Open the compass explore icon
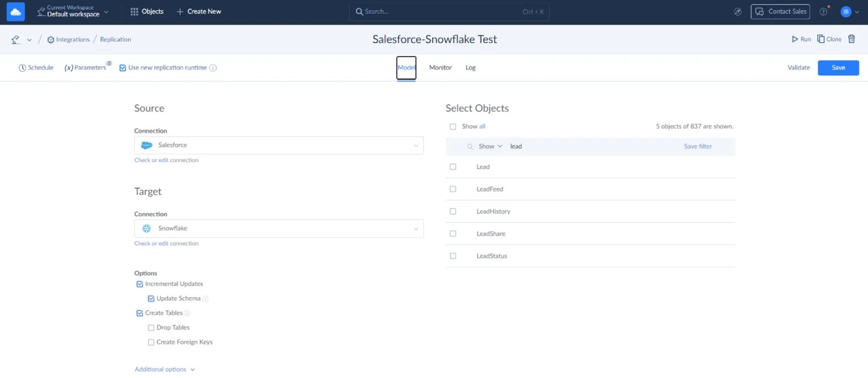The height and width of the screenshot is (378, 868). pos(737,11)
